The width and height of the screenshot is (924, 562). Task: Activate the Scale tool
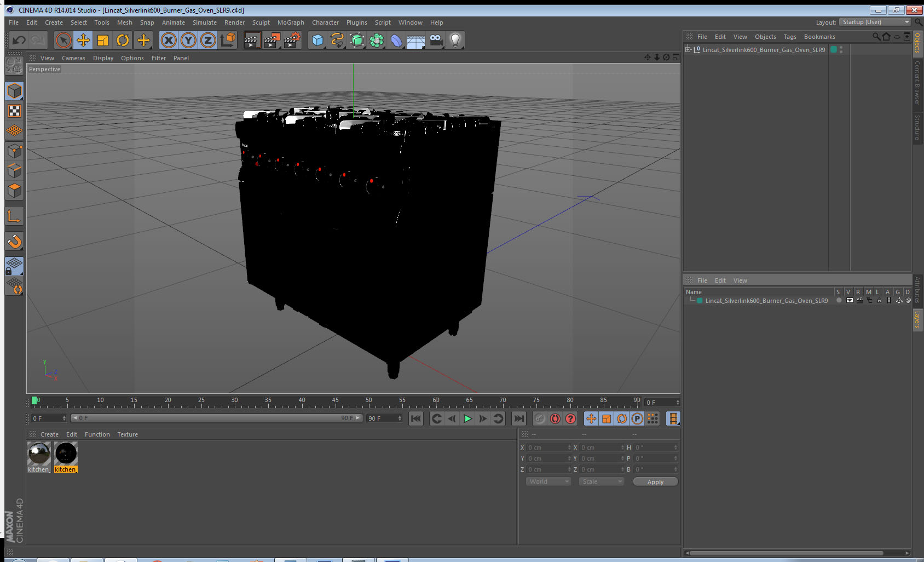[x=103, y=40]
